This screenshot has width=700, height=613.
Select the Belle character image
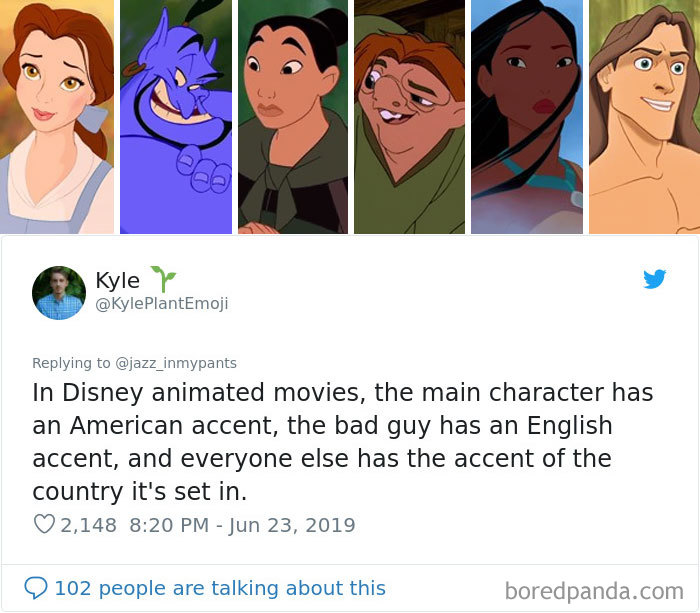coord(57,117)
